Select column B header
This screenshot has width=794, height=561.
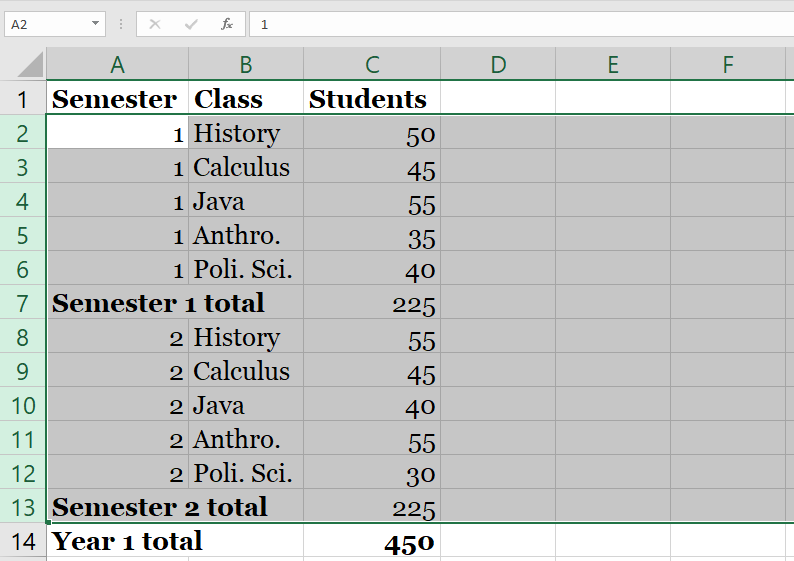pos(246,64)
